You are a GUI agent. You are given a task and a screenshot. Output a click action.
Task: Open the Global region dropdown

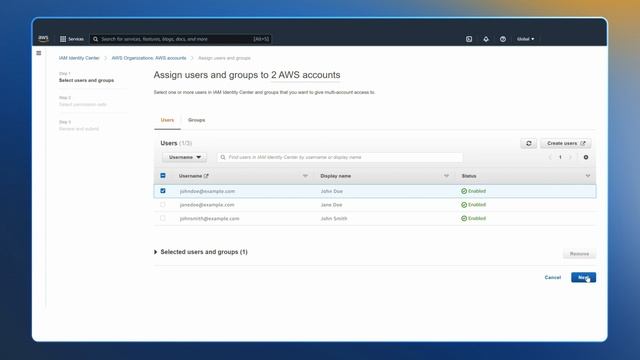click(x=525, y=39)
